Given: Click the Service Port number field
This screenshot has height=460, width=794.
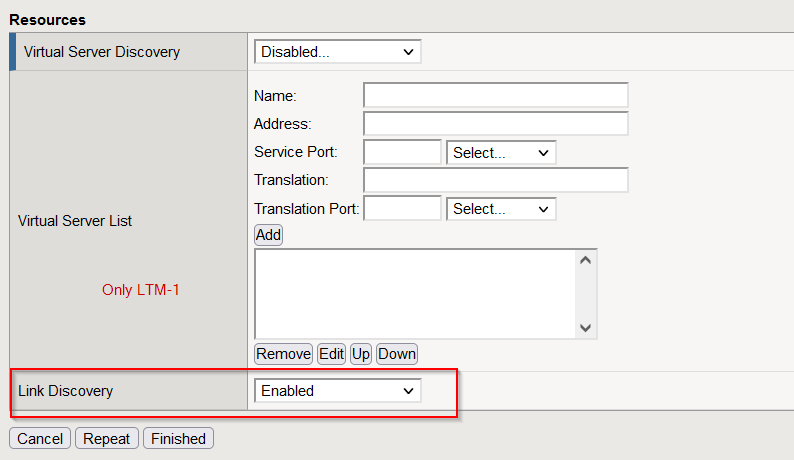Looking at the screenshot, I should coord(402,152).
